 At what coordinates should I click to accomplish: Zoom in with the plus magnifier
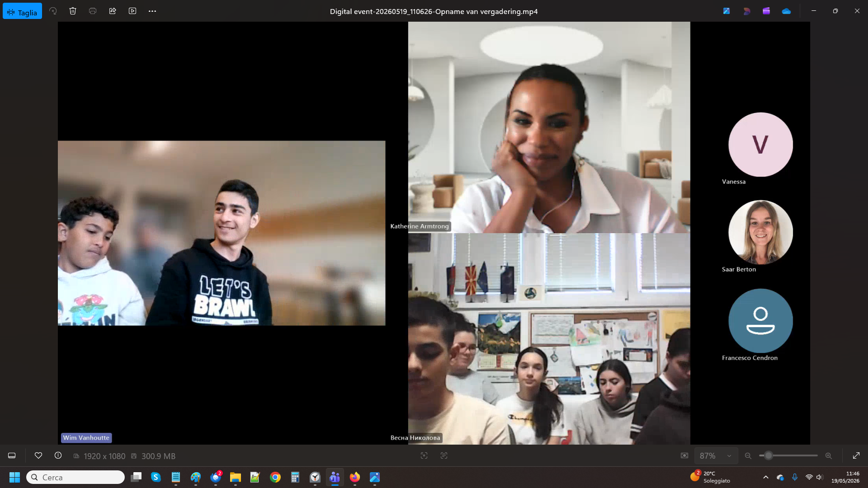click(829, 456)
